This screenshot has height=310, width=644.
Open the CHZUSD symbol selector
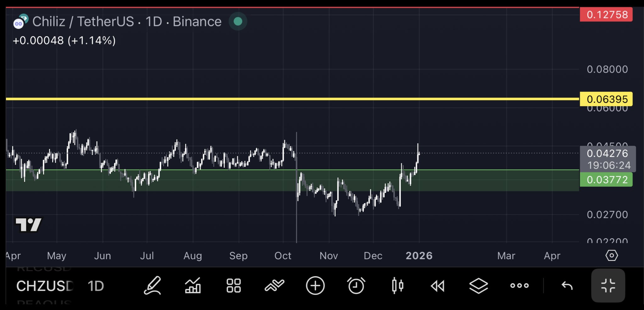(45, 286)
